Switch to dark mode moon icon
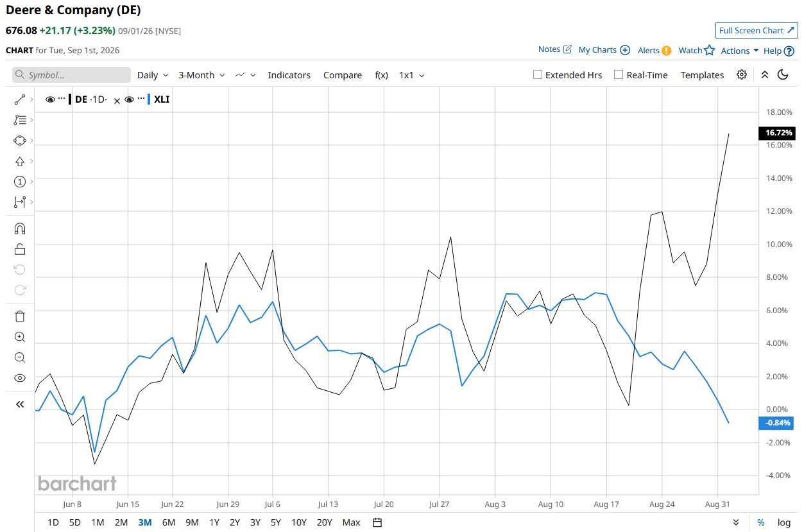Screen dimensions: 804x532 (x=783, y=74)
